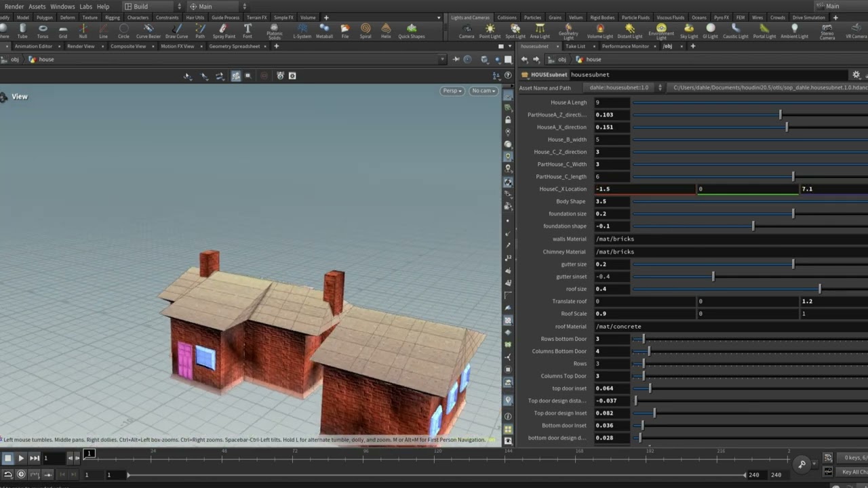Select the Null shelf tool

[x=83, y=30]
